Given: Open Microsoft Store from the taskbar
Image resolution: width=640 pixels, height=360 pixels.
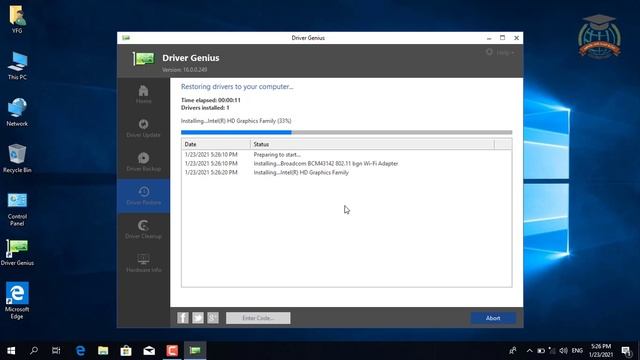Looking at the screenshot, I should tap(126, 350).
